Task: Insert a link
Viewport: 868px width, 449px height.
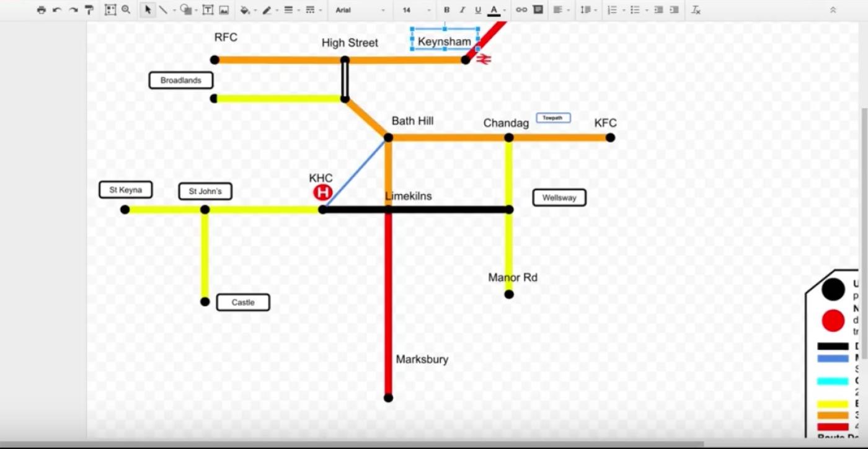Action: point(521,10)
